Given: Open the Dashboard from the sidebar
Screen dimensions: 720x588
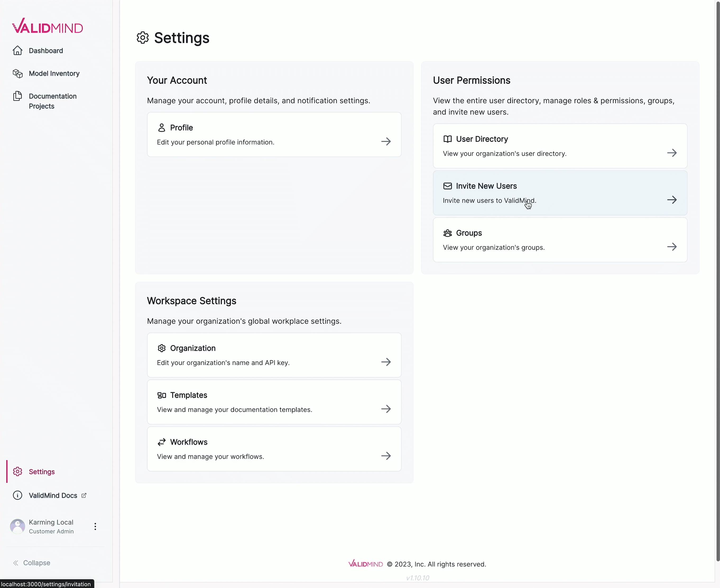Looking at the screenshot, I should pos(46,50).
